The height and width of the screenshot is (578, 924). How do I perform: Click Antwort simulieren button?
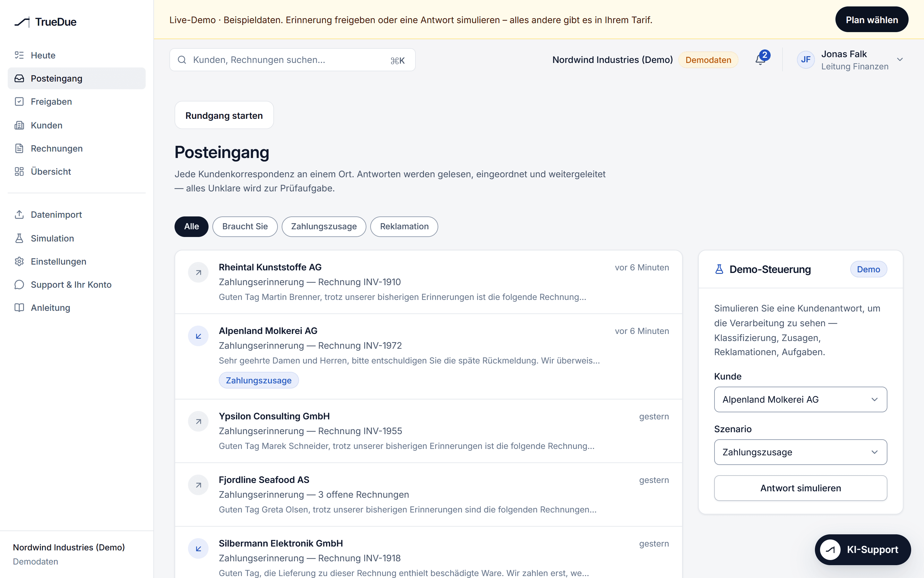point(800,488)
